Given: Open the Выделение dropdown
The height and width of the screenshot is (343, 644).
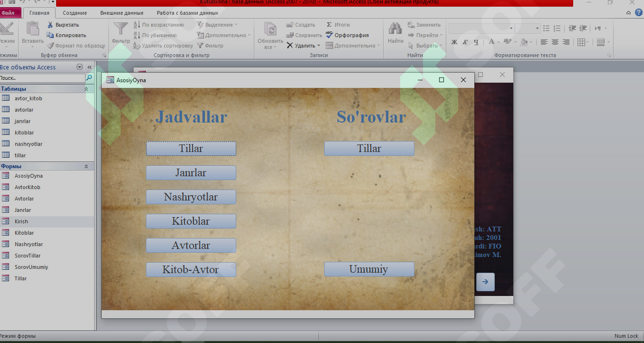Looking at the screenshot, I should tap(217, 25).
